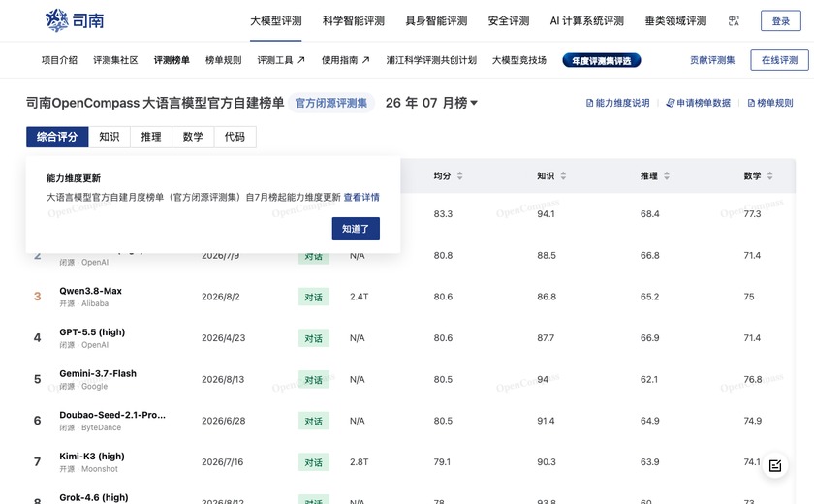Switch language with the translate icon
This screenshot has height=504, width=814.
pyautogui.click(x=734, y=20)
